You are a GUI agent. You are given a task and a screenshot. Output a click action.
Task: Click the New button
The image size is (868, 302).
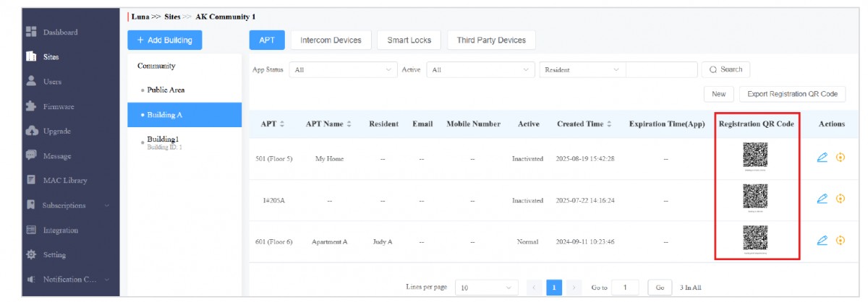718,94
